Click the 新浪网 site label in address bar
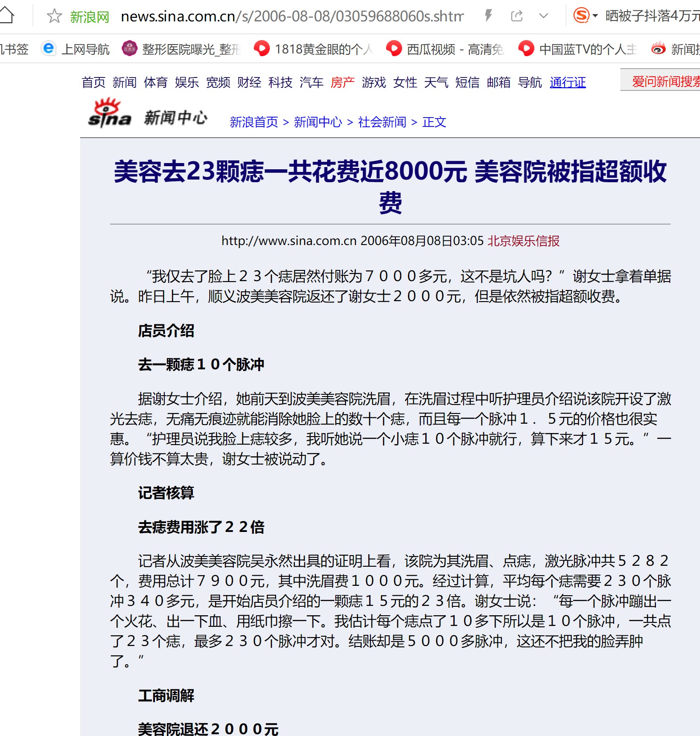 90,17
